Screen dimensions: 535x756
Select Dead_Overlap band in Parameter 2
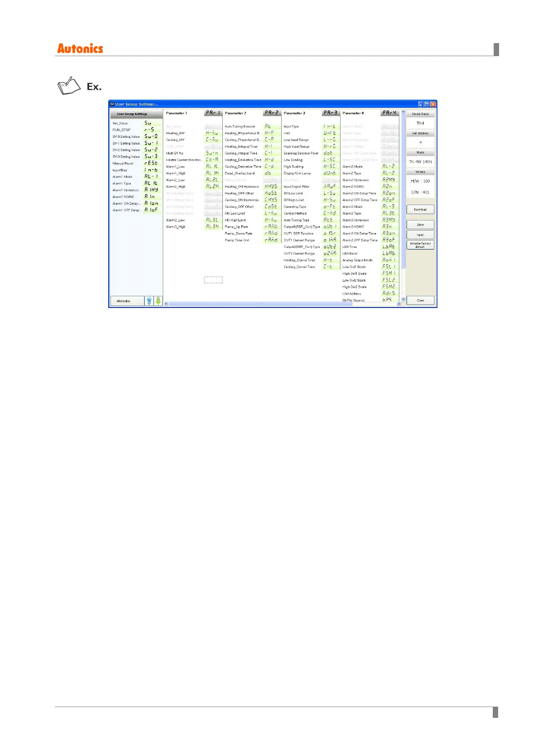point(252,173)
